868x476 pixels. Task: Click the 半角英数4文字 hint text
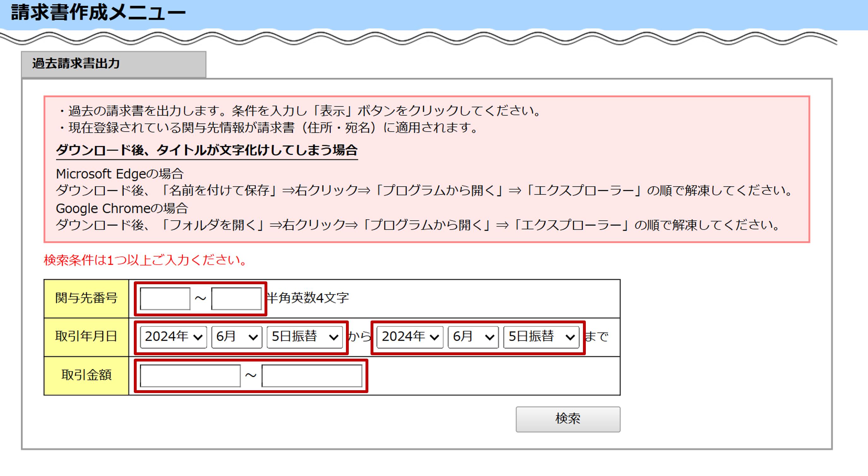pyautogui.click(x=308, y=298)
